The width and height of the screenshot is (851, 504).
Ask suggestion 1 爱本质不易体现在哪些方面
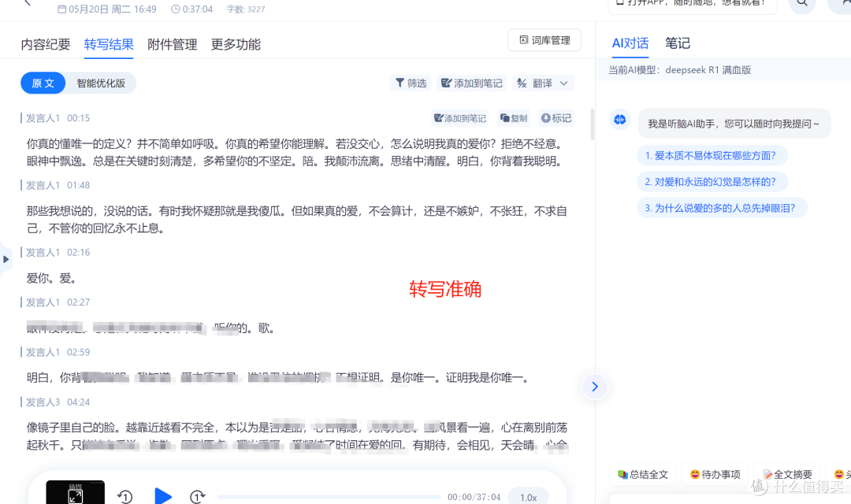click(x=711, y=156)
